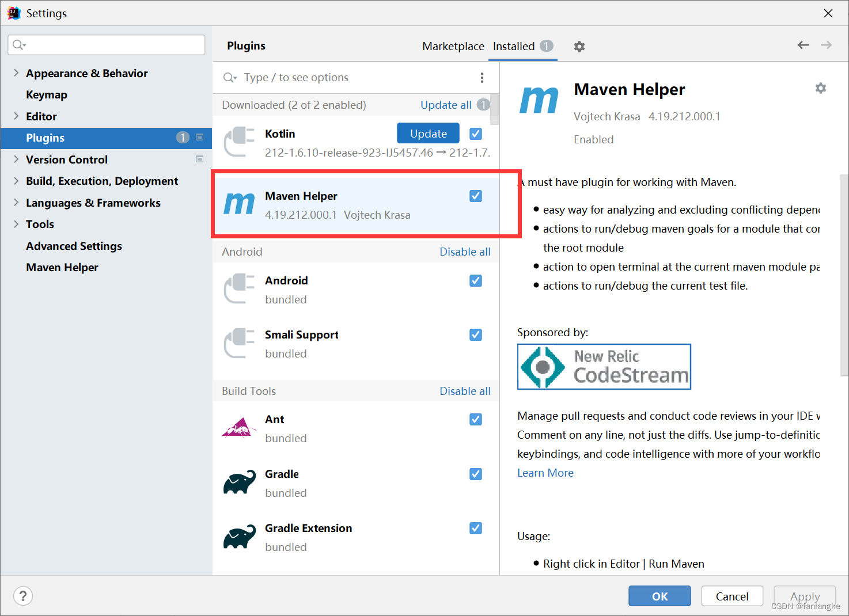Screen dimensions: 849x616
Task: Click the plugin search magnifier icon
Action: tap(230, 78)
